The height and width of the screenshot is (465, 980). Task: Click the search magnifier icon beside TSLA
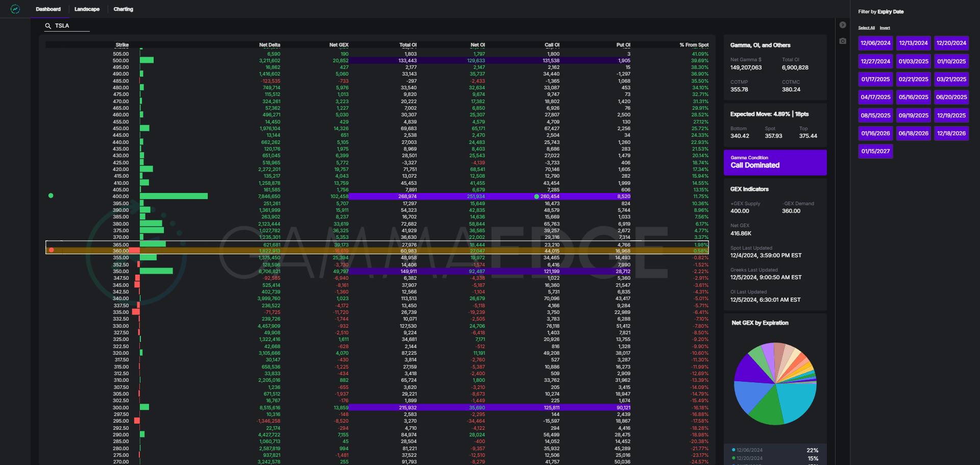(x=48, y=26)
